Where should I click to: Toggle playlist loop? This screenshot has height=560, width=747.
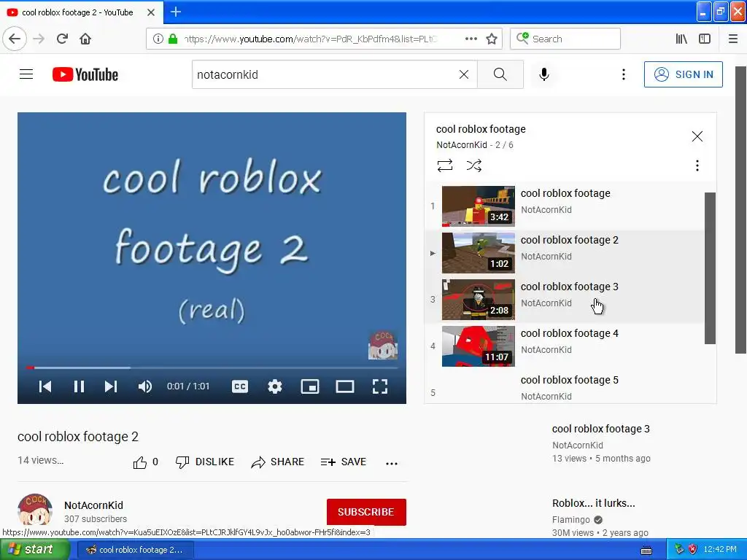[444, 166]
